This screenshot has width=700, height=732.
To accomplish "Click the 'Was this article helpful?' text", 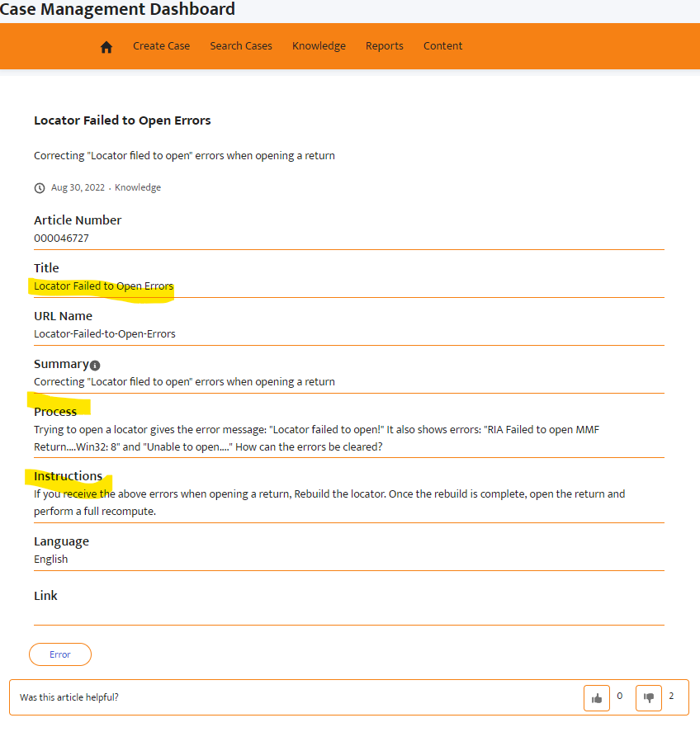I will [69, 697].
